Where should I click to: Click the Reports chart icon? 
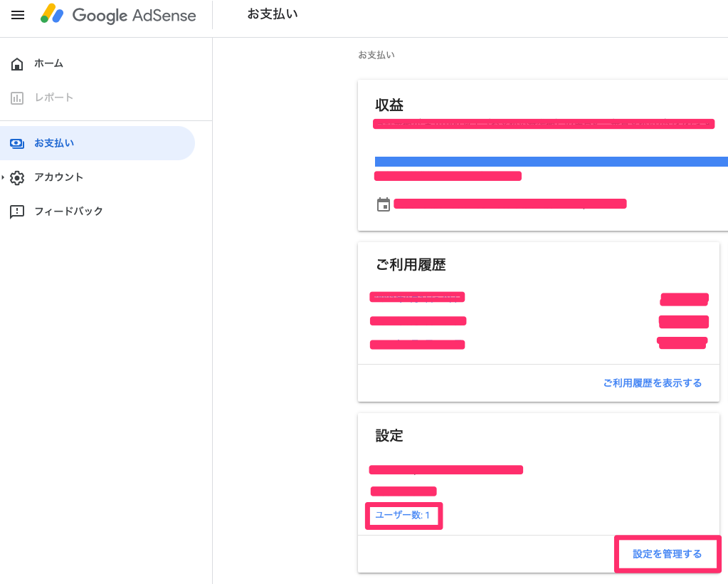17,98
